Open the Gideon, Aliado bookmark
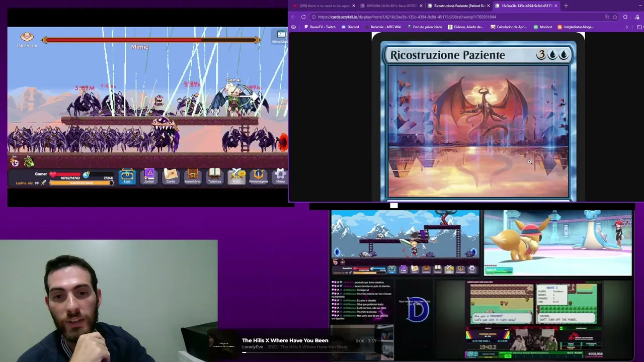 pyautogui.click(x=464, y=27)
